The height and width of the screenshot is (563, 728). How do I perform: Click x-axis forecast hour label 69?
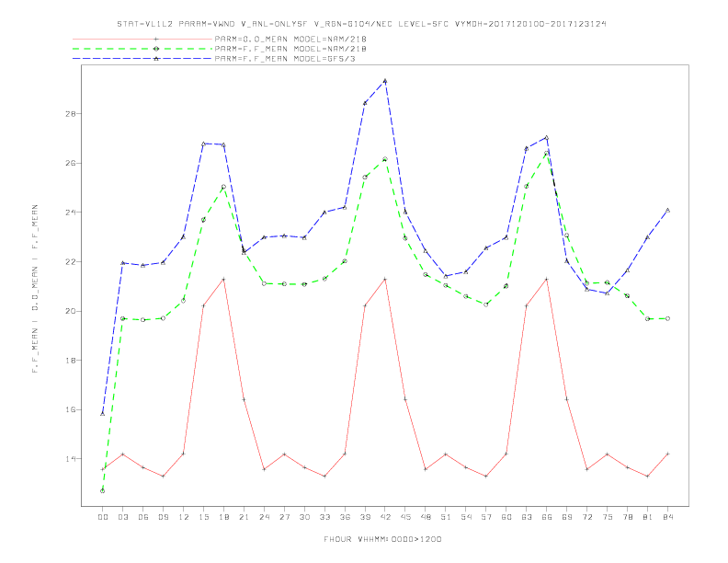[x=567, y=517]
